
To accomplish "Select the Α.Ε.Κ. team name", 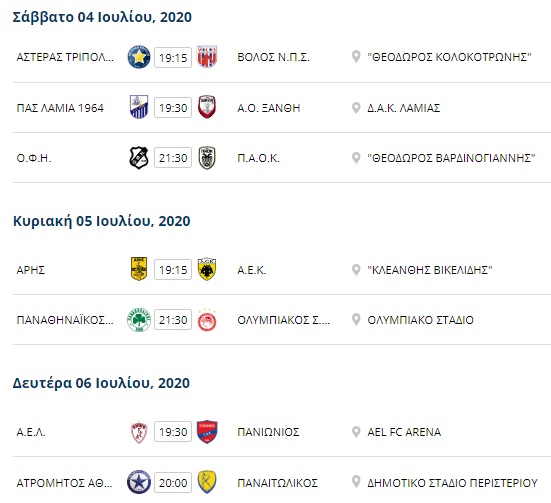I will point(252,270).
